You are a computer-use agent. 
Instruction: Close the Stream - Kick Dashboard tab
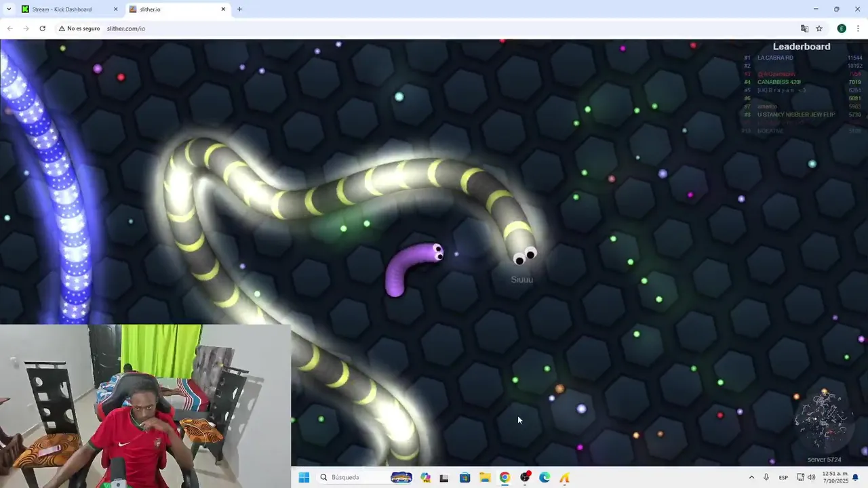(115, 9)
